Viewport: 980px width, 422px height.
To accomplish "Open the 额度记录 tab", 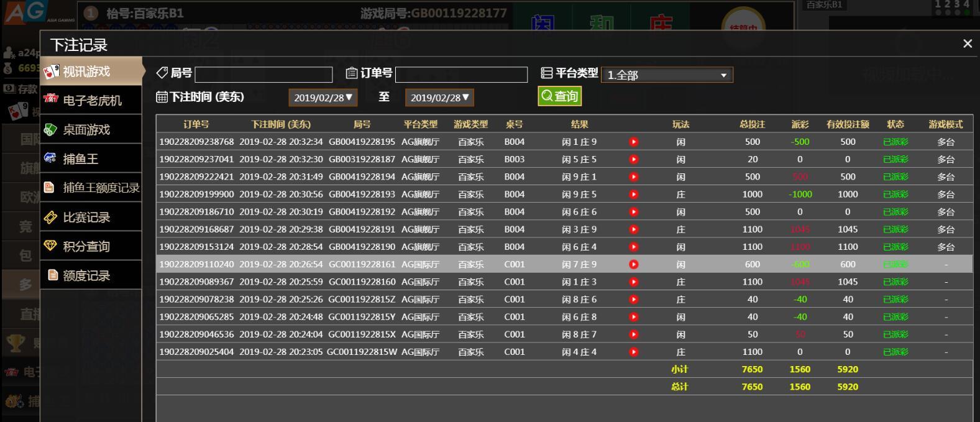I will point(91,275).
